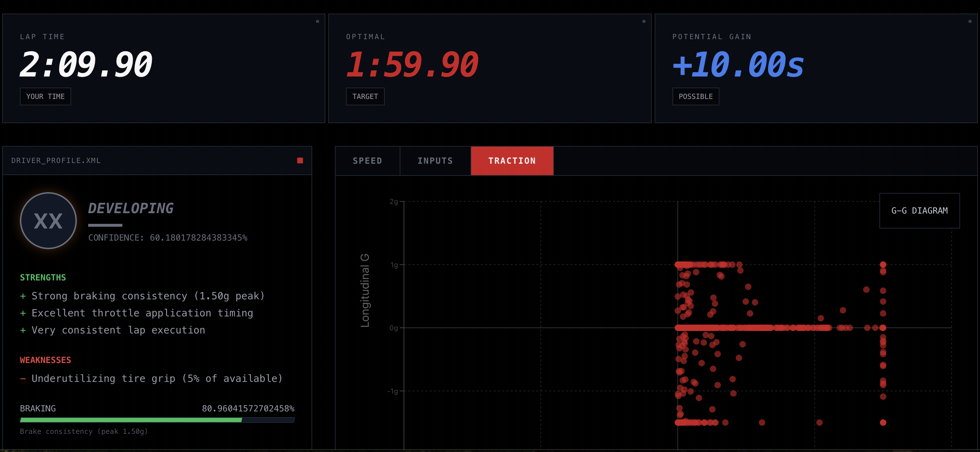
Task: Click the DRIVER_PROFILE.XML panel title
Action: 56,161
